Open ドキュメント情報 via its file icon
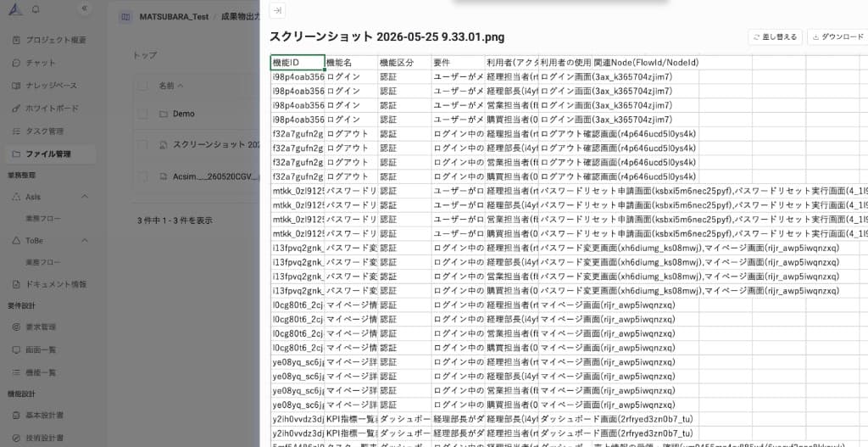868x447 pixels. [x=16, y=284]
